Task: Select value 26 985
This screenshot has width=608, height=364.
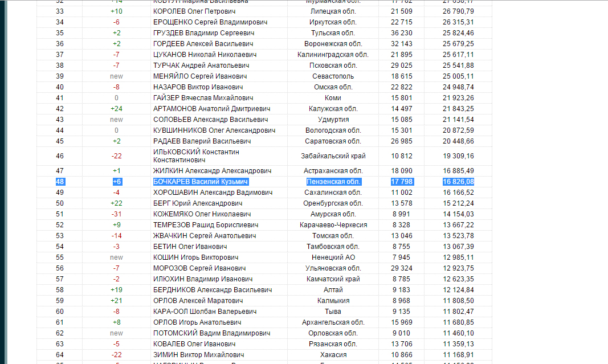Action: [402, 141]
